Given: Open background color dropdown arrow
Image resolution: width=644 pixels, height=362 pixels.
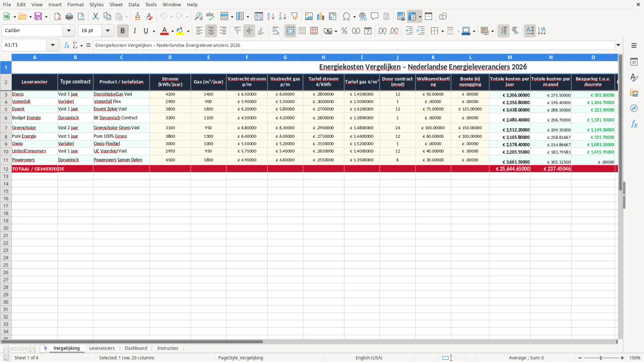Looking at the screenshot, I should click(x=188, y=31).
